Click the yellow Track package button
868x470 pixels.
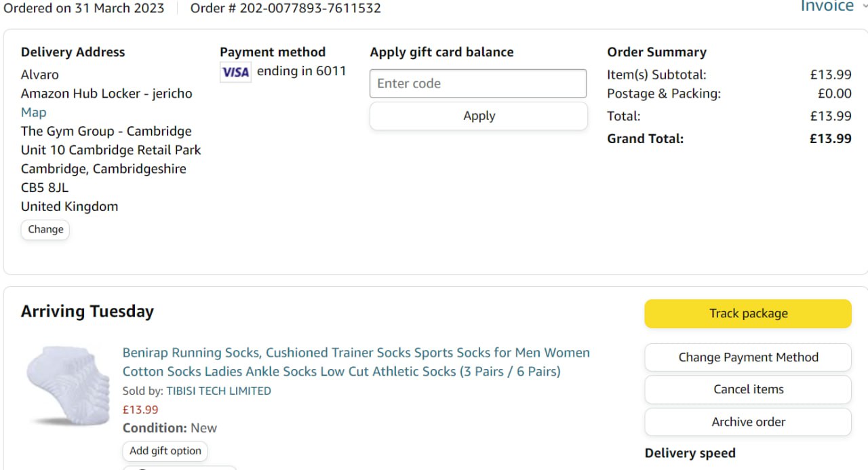point(747,314)
